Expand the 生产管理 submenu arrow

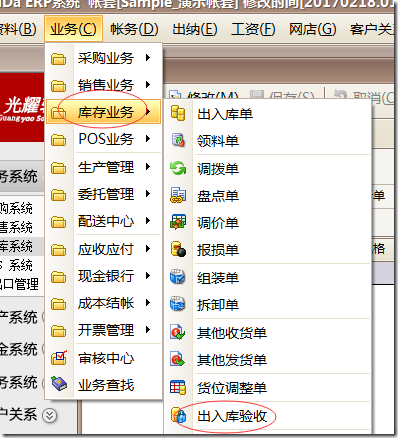[x=148, y=167]
